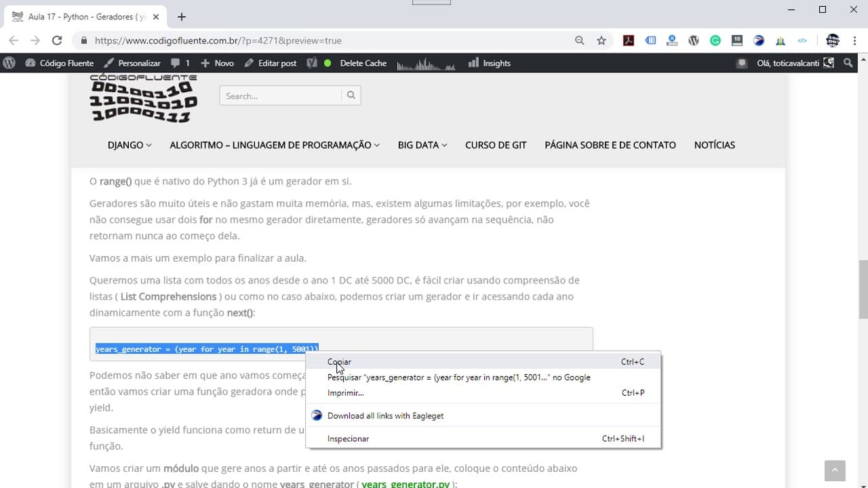Click the bold text next():
868x488 pixels.
[241, 312]
